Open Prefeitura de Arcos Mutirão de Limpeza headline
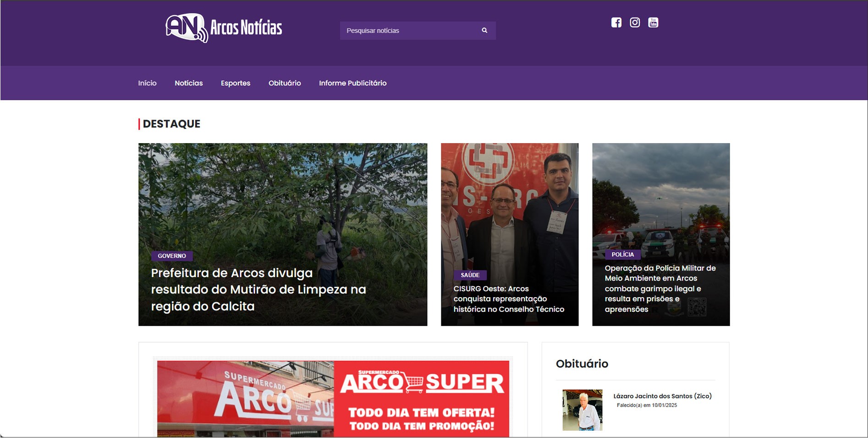 tap(258, 289)
